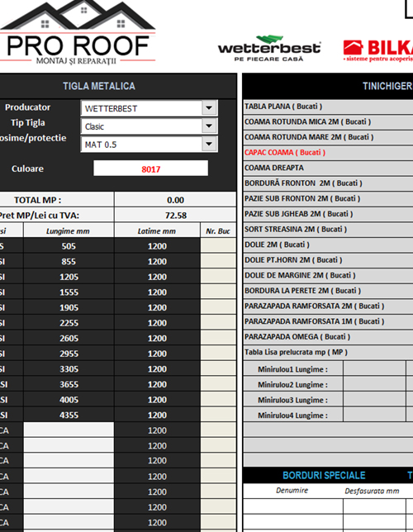The height and width of the screenshot is (532, 413).
Task: Click the BORDURI SPECIALE header
Action: (324, 475)
